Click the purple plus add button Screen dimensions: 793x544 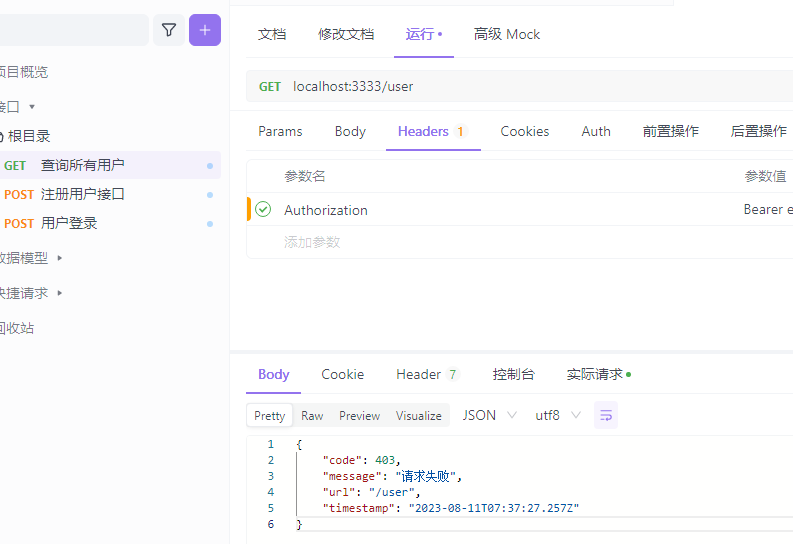205,30
